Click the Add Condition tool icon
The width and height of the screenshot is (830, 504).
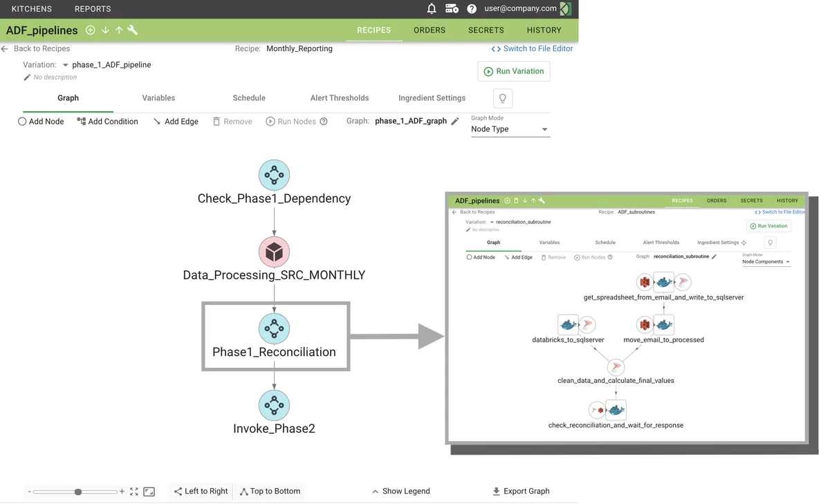click(x=82, y=122)
